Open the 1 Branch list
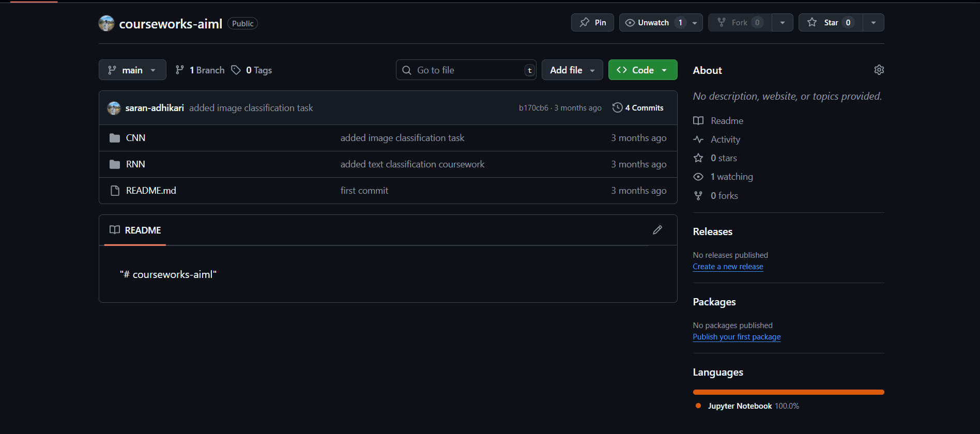The width and height of the screenshot is (980, 434). click(200, 70)
